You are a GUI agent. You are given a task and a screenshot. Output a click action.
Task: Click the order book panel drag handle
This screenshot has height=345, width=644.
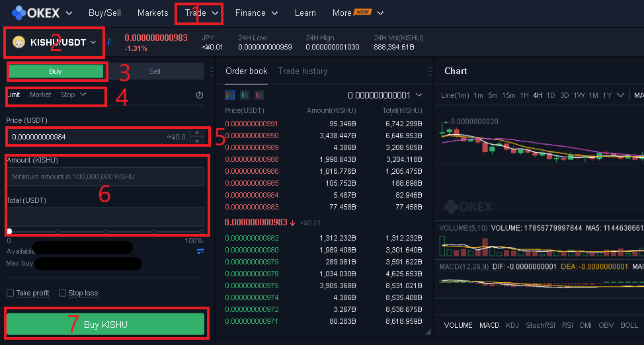pyautogui.click(x=430, y=71)
